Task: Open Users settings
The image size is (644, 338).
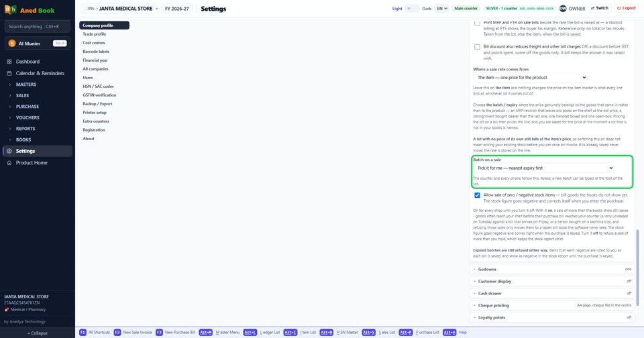Action: (105, 78)
